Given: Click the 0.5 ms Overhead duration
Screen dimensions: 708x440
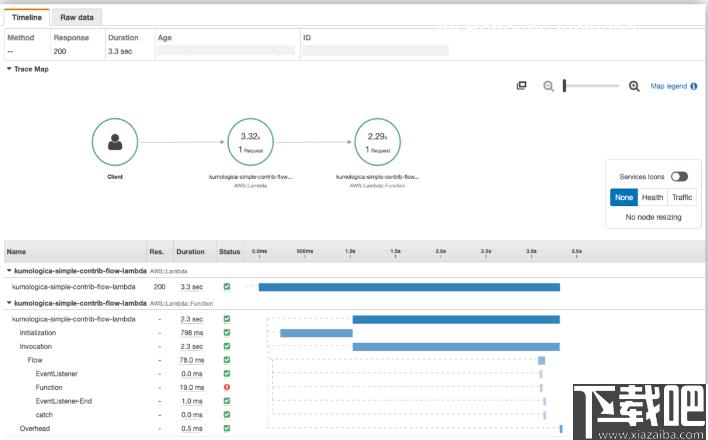Looking at the screenshot, I should point(191,429).
